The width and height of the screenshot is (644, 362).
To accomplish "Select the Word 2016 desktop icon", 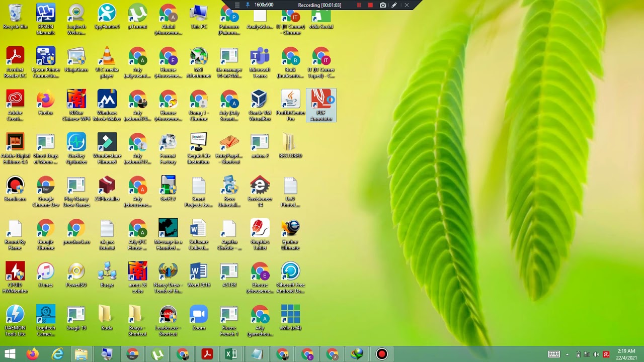I will click(199, 275).
